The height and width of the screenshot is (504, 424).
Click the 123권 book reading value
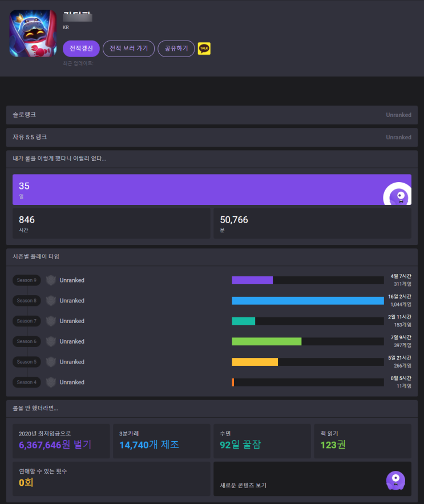[x=333, y=445]
